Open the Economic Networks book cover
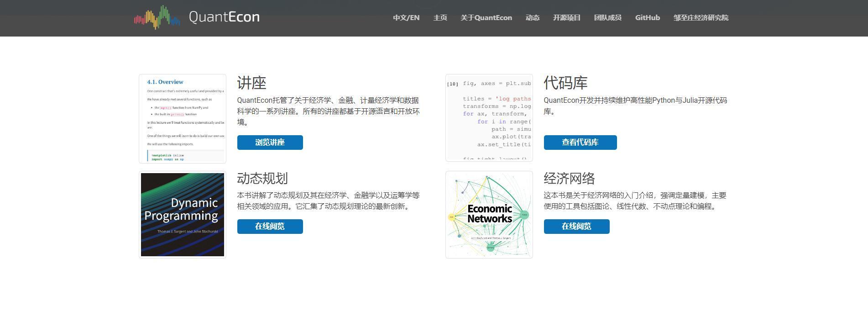This screenshot has width=868, height=317. (x=489, y=215)
